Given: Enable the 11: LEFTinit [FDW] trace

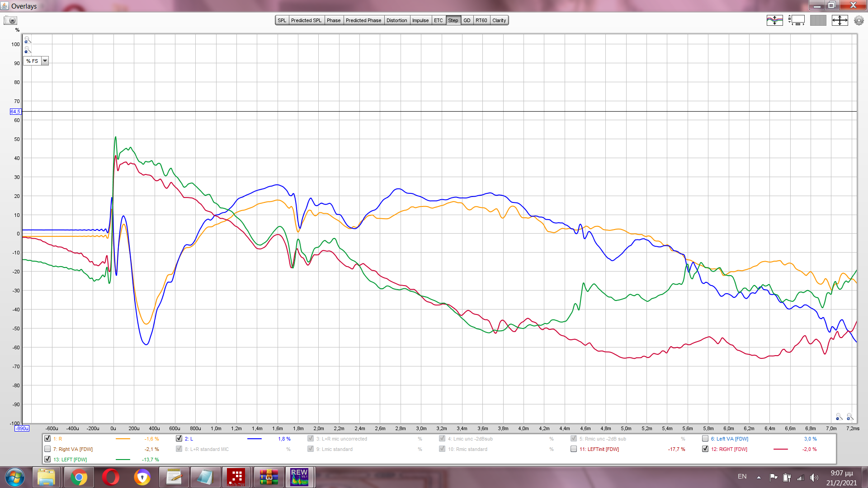Looking at the screenshot, I should [574, 449].
